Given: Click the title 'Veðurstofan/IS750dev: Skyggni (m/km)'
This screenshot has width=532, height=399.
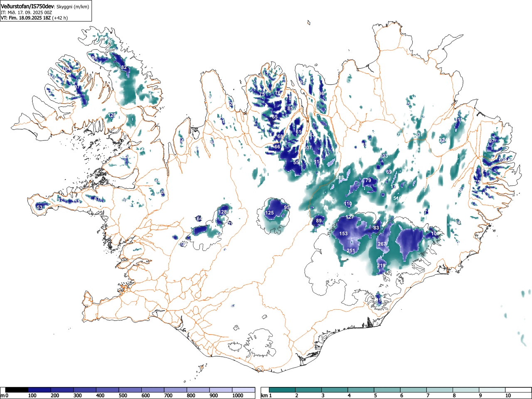Looking at the screenshot, I should (44, 6).
